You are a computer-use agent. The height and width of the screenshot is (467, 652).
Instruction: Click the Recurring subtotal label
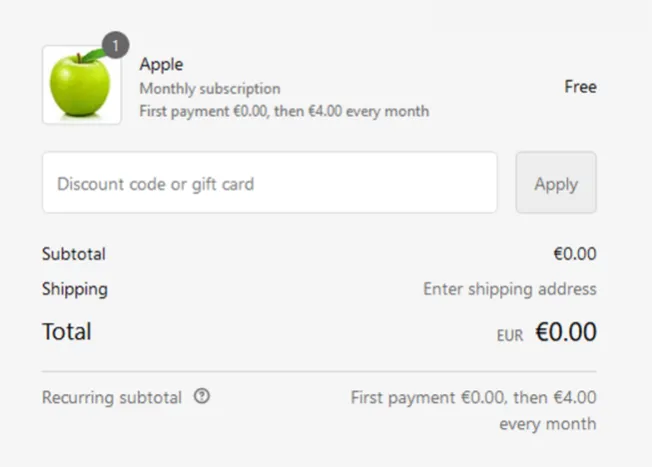pos(112,398)
